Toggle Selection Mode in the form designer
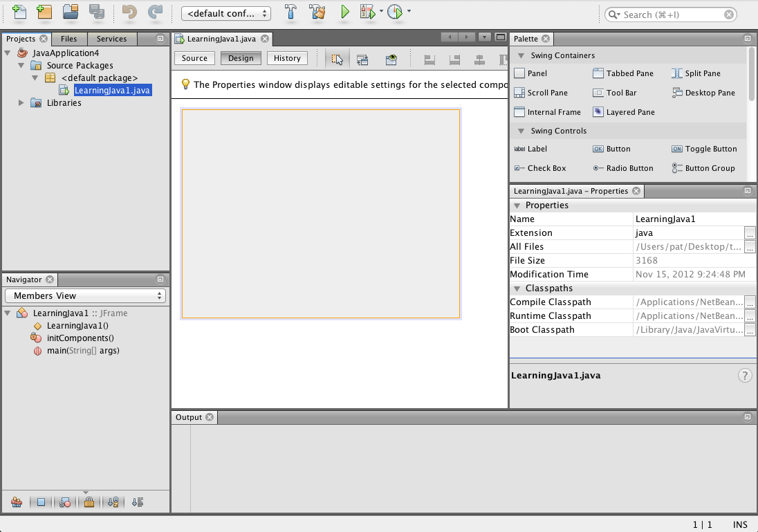 338,59
